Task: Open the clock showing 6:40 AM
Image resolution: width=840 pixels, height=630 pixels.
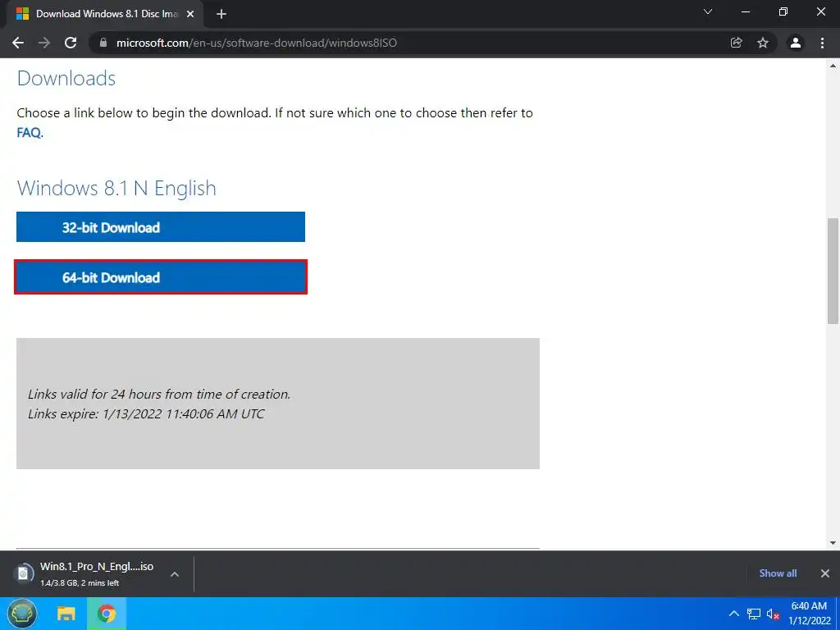Action: pos(809,614)
